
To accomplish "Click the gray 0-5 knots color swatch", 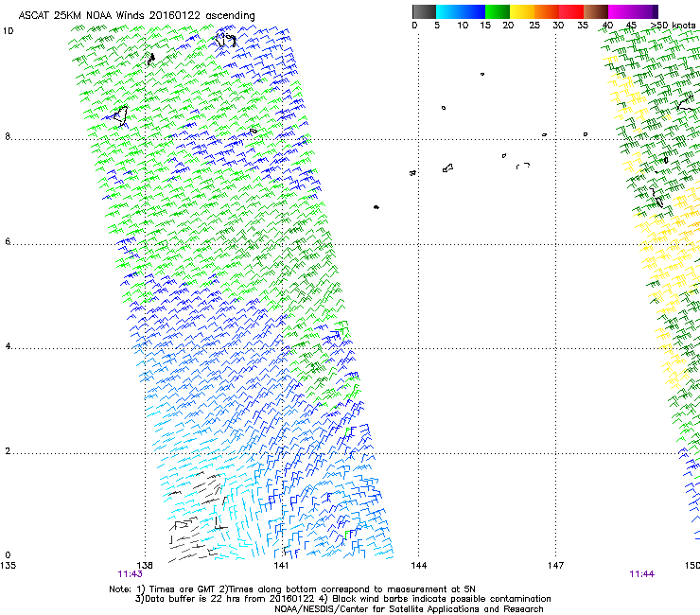I will [x=424, y=11].
